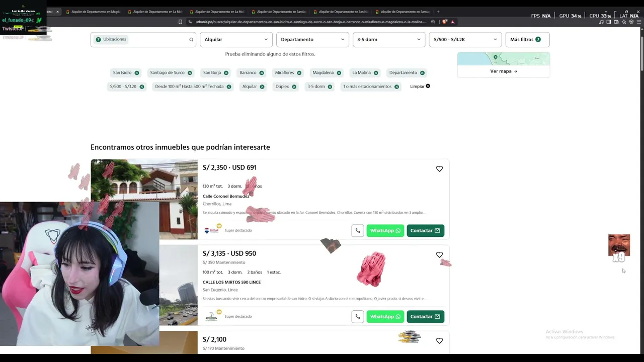644x362 pixels.
Task: Click the 'S/ 2,350 · USD 691' price
Action: 229,168
